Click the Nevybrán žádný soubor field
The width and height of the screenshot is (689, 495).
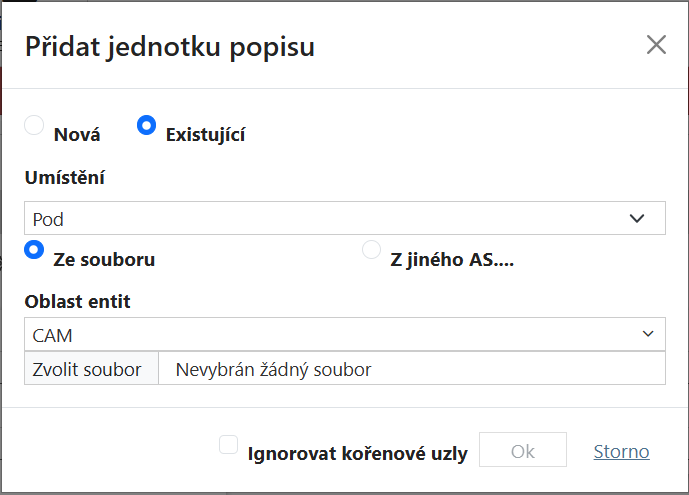pyautogui.click(x=412, y=369)
